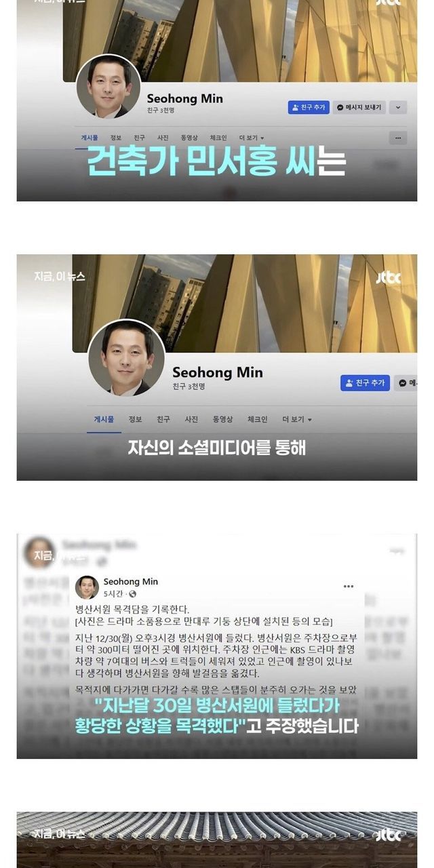
Task: Click the Seohong Min author name on the post
Action: point(131,582)
